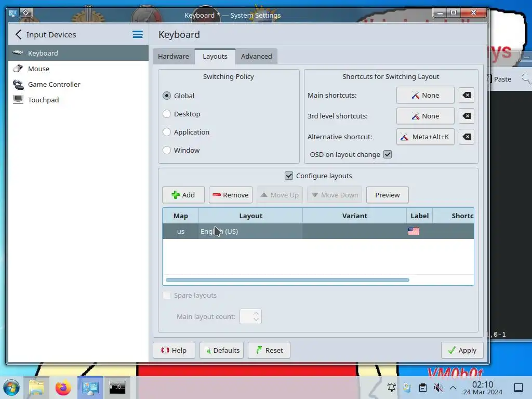Select the English (US) layout row
532x399 pixels.
pos(318,231)
